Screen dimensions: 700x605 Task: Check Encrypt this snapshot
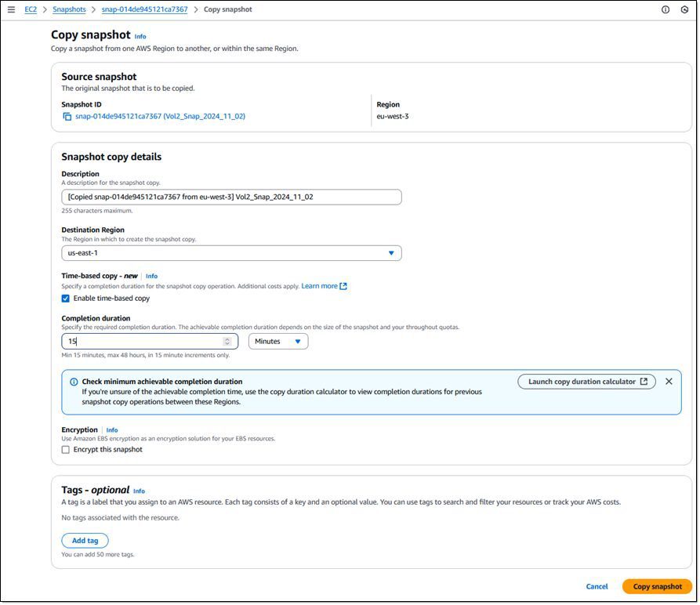(65, 449)
